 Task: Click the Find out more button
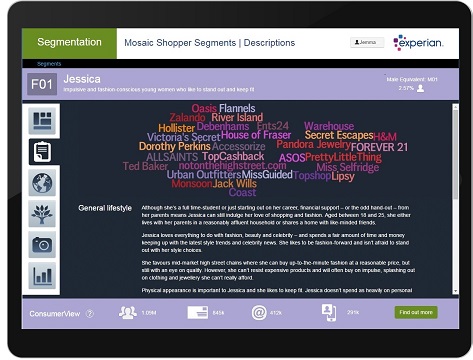click(416, 312)
